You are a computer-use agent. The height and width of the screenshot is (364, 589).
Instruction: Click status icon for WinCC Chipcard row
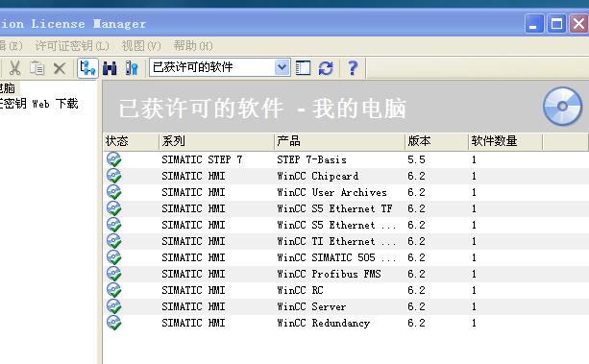[x=113, y=176]
